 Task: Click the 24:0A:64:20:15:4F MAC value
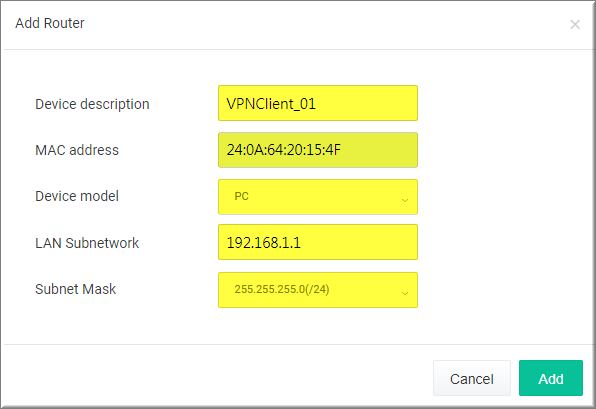284,150
